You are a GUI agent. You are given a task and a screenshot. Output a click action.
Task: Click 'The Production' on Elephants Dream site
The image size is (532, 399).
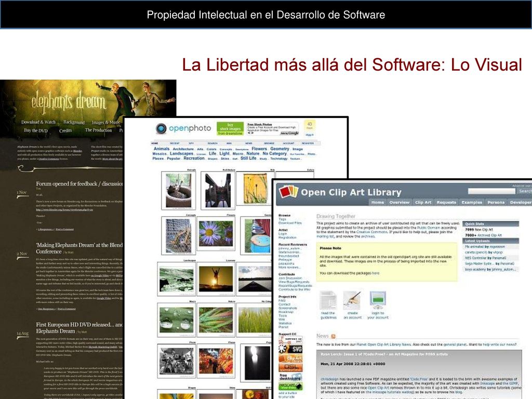98,130
